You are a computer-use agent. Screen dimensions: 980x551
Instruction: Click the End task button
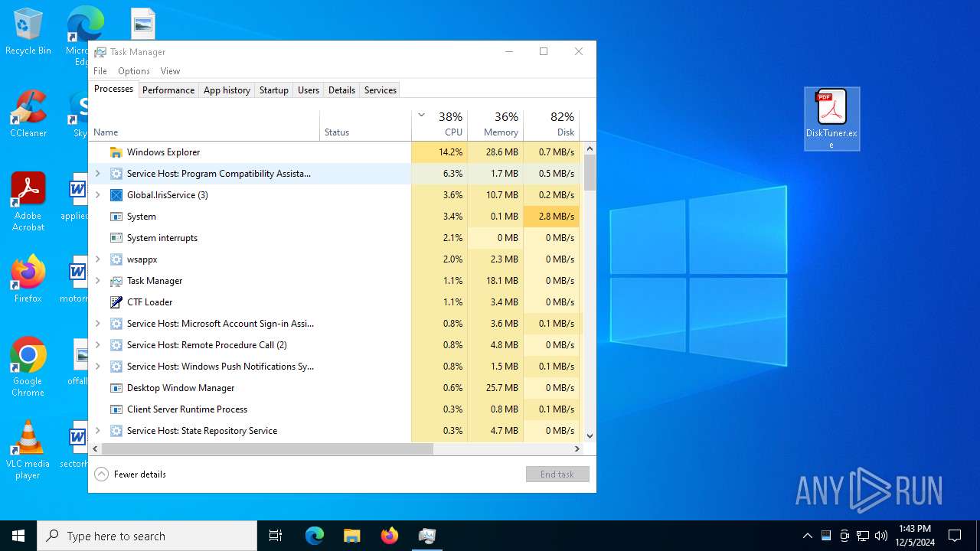click(x=557, y=474)
